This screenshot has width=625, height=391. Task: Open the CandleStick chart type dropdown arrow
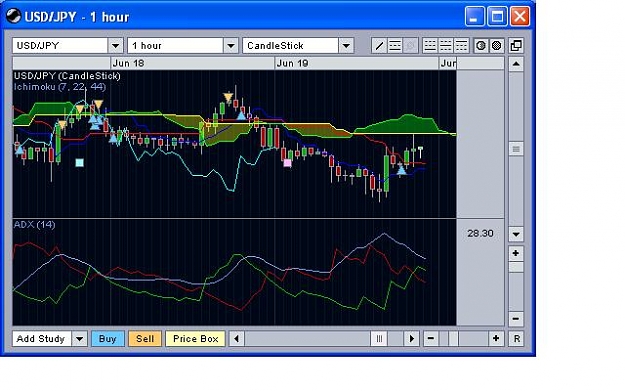pos(346,46)
